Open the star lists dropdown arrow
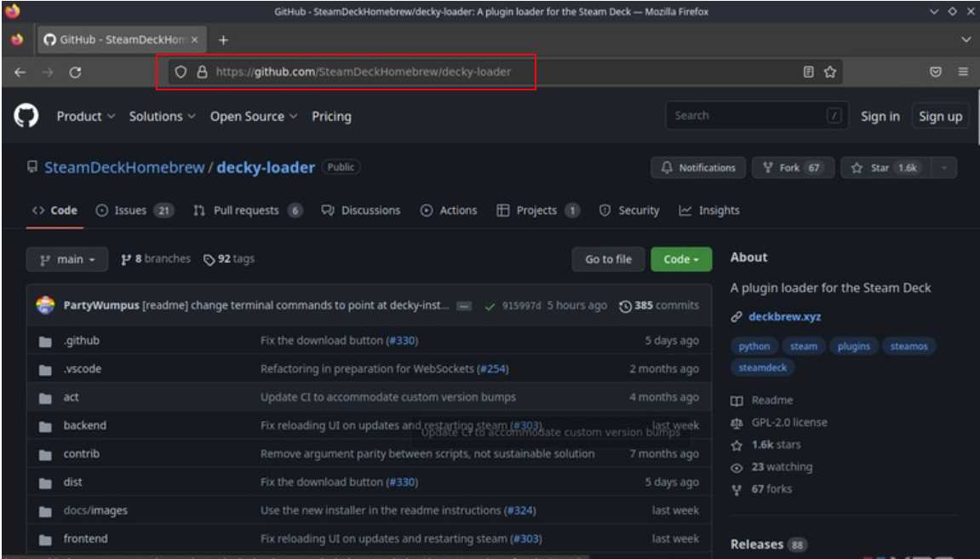Viewport: 980px width, 559px height. [943, 168]
